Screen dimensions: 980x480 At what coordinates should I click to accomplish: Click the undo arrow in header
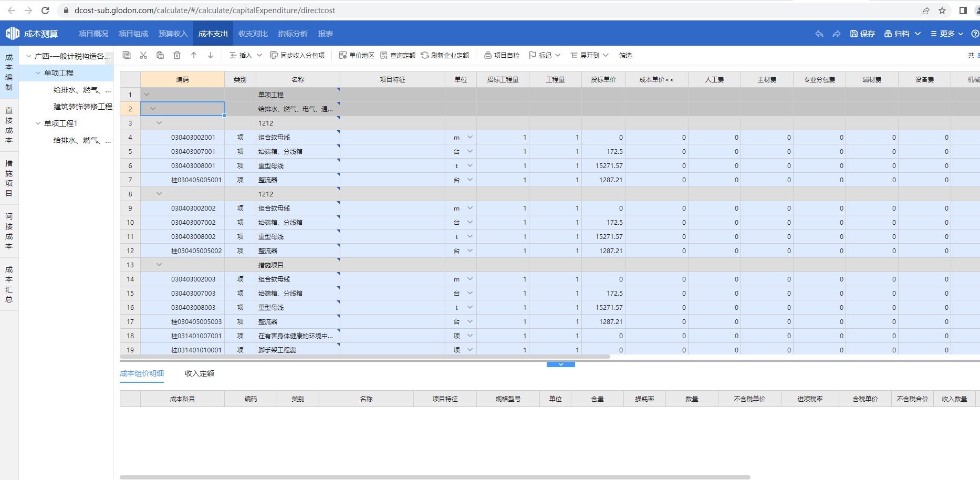(819, 34)
